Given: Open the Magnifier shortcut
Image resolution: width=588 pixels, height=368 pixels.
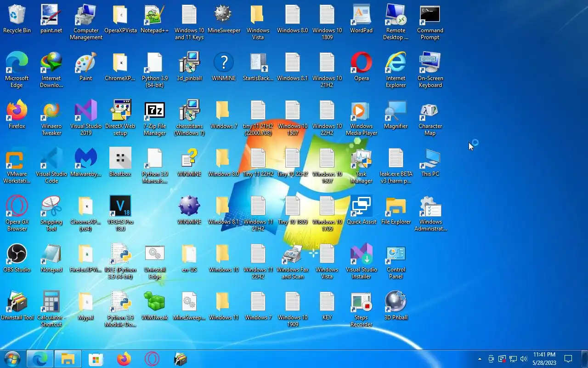Looking at the screenshot, I should coord(396,115).
